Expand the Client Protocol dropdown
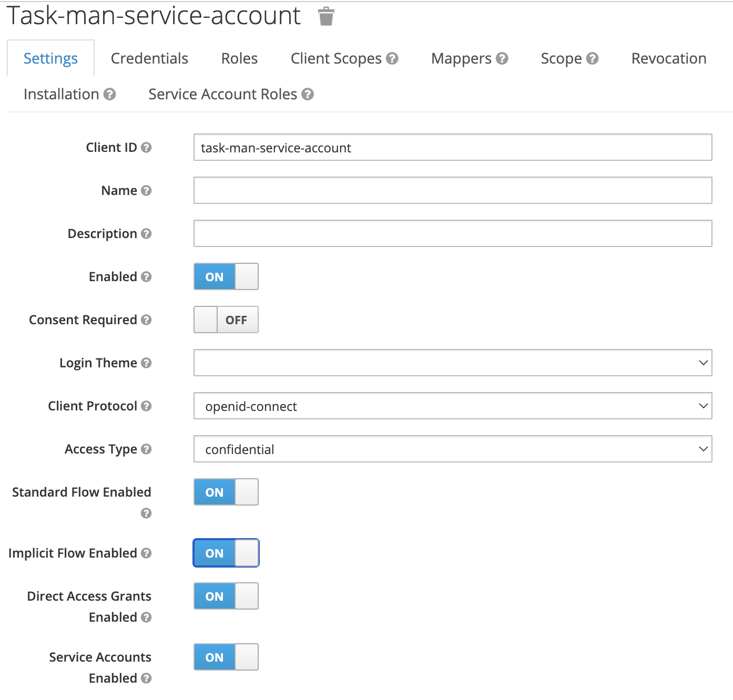This screenshot has height=700, width=733. 452,406
